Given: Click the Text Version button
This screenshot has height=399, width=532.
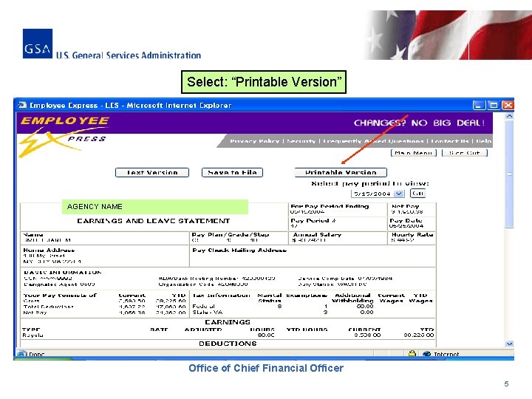Looking at the screenshot, I should [152, 172].
